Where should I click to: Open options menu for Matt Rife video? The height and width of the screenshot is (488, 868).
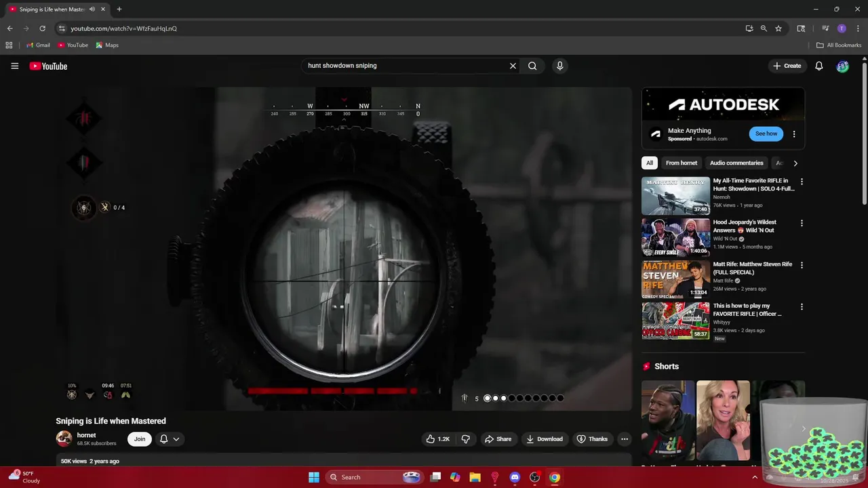point(802,265)
